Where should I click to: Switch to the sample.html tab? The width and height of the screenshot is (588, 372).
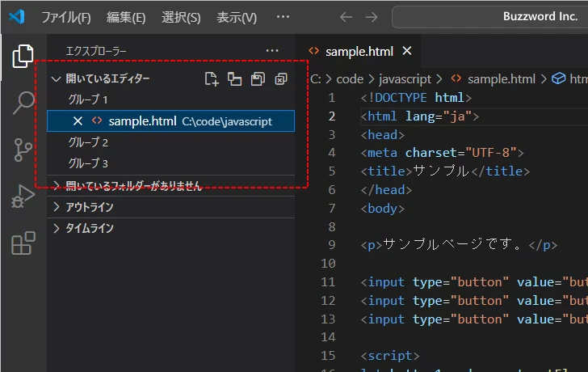tap(359, 51)
